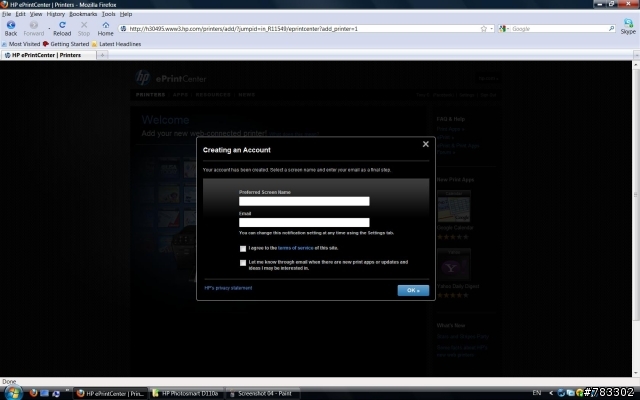The image size is (640, 400).
Task: Select the HP ePrintCenter | Printers tab
Action: [x=48, y=55]
